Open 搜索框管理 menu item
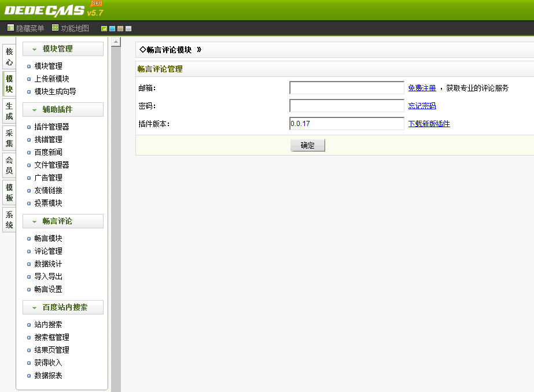This screenshot has width=534, height=392. [x=51, y=337]
